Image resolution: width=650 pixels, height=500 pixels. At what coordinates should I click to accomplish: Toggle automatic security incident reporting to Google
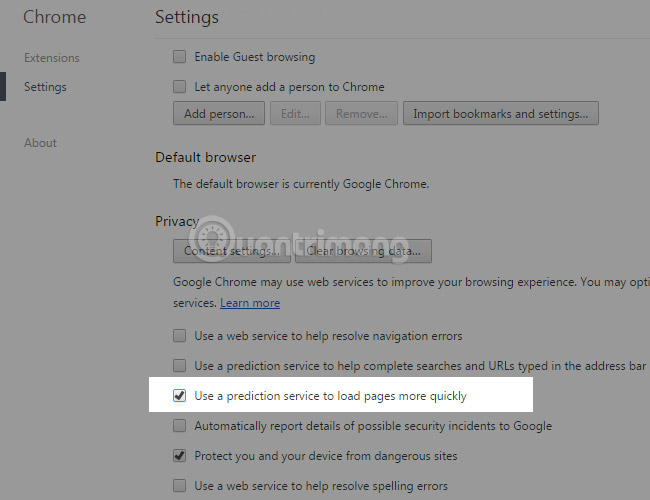179,425
